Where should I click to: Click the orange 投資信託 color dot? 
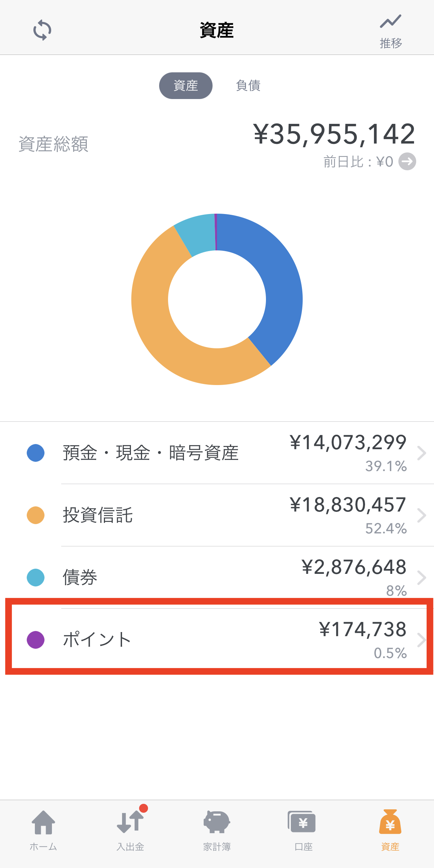click(x=36, y=515)
